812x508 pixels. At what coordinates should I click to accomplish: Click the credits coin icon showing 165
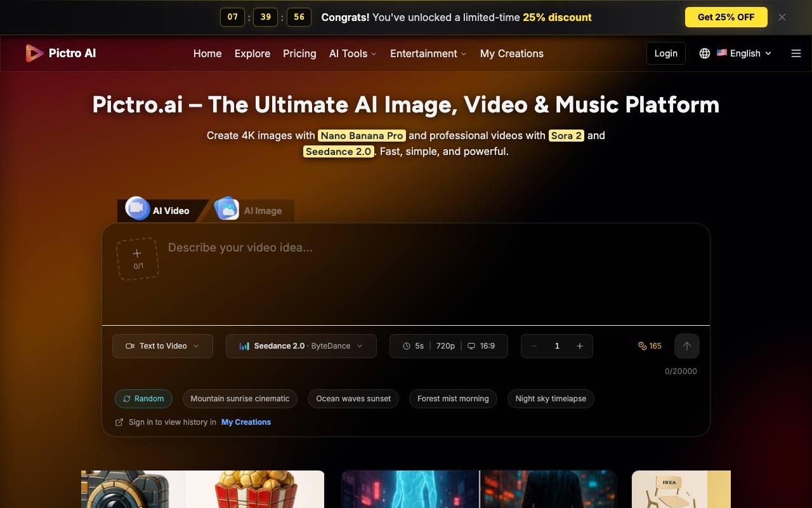point(642,346)
